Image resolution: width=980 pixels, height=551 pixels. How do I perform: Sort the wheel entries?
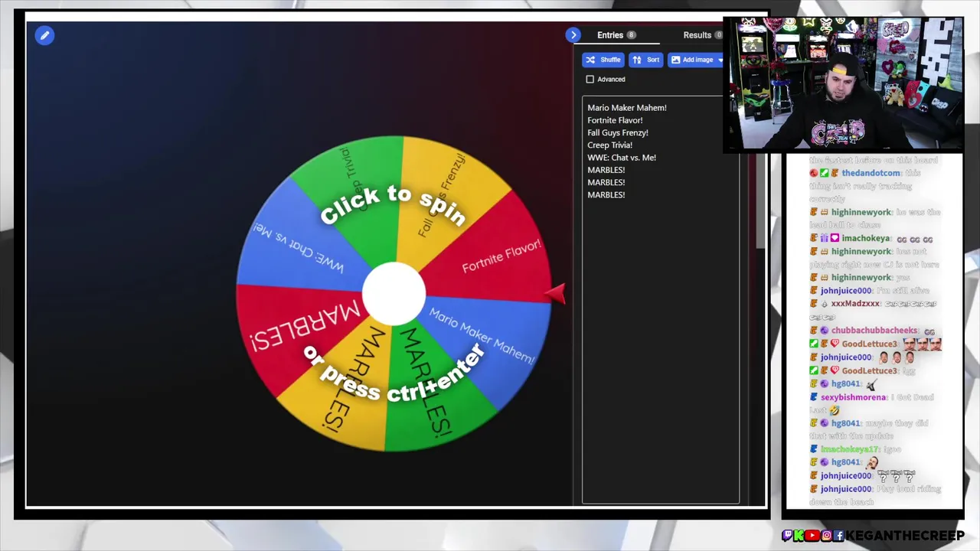click(x=646, y=60)
